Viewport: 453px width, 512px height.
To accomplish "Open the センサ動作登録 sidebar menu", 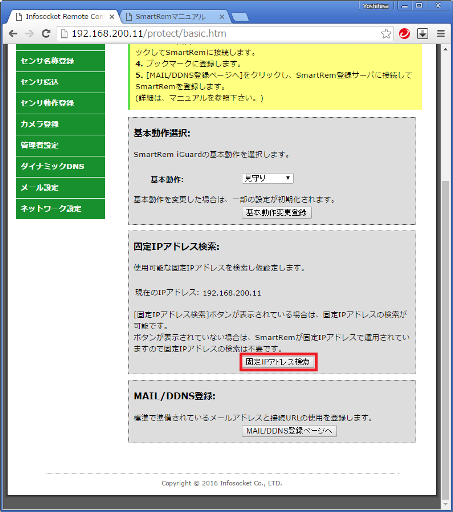I will pyautogui.click(x=60, y=103).
